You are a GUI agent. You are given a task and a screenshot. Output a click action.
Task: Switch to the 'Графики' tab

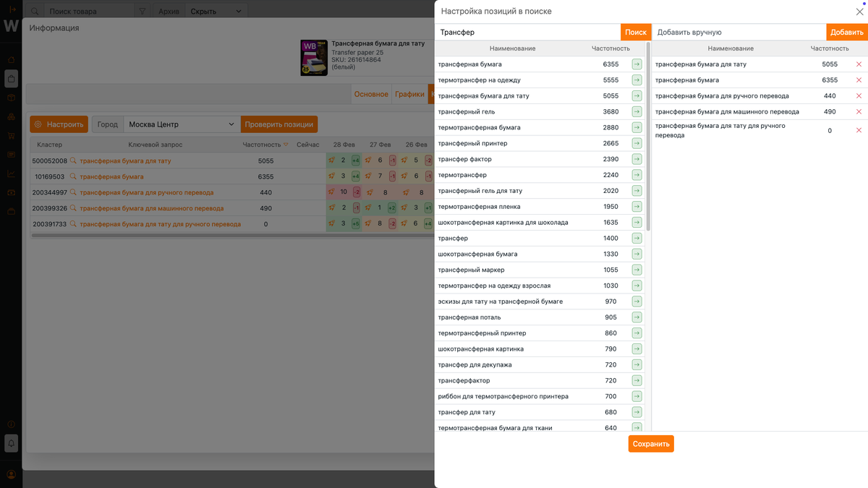pos(409,94)
